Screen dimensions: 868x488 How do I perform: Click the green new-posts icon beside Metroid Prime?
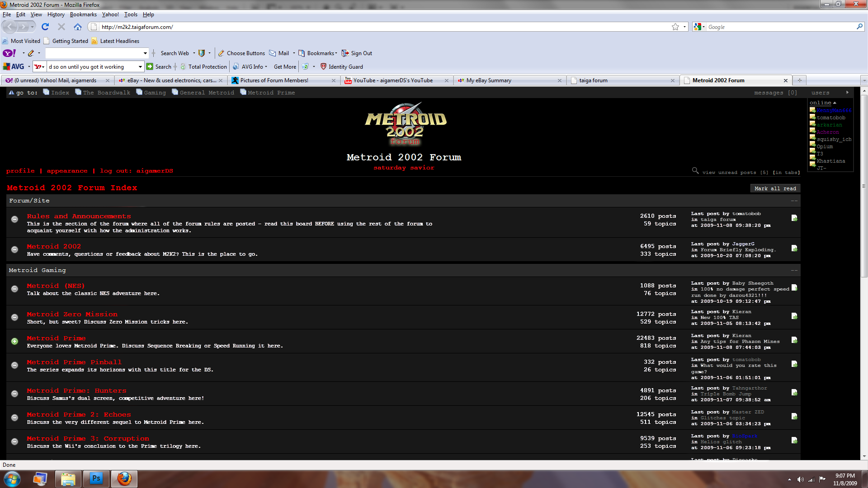[x=14, y=342]
